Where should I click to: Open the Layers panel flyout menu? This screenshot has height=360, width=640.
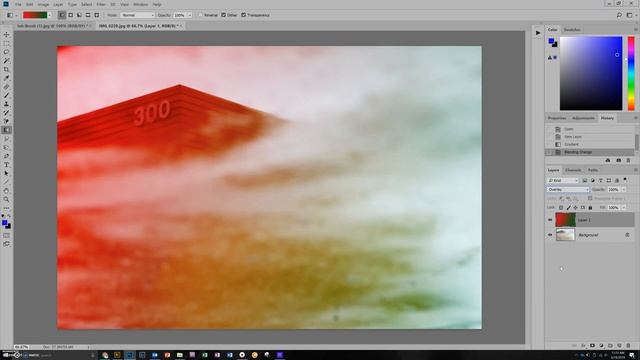(x=636, y=170)
